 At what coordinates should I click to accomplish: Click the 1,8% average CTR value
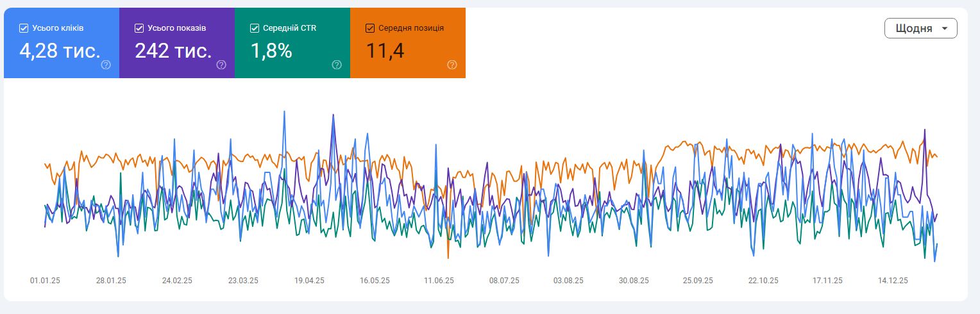coord(271,51)
